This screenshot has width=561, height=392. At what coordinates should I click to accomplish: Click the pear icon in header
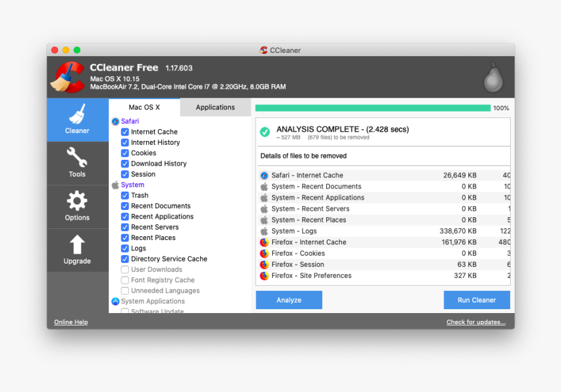click(493, 78)
